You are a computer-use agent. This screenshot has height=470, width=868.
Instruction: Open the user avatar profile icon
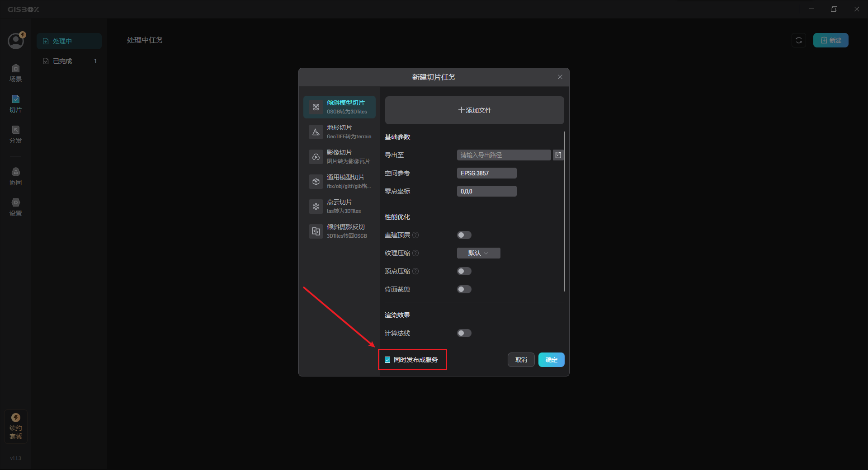pyautogui.click(x=16, y=41)
